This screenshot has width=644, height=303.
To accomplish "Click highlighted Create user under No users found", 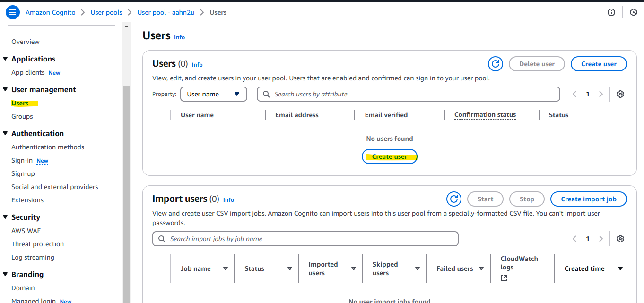I will click(x=390, y=156).
